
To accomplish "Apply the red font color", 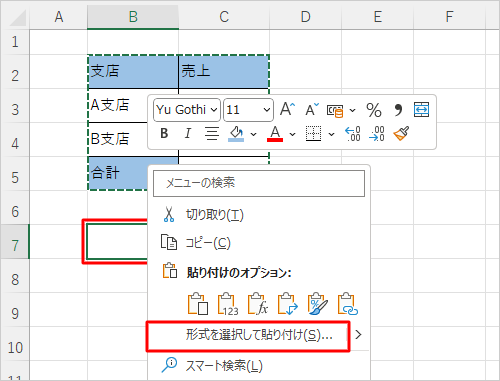I will (275, 134).
